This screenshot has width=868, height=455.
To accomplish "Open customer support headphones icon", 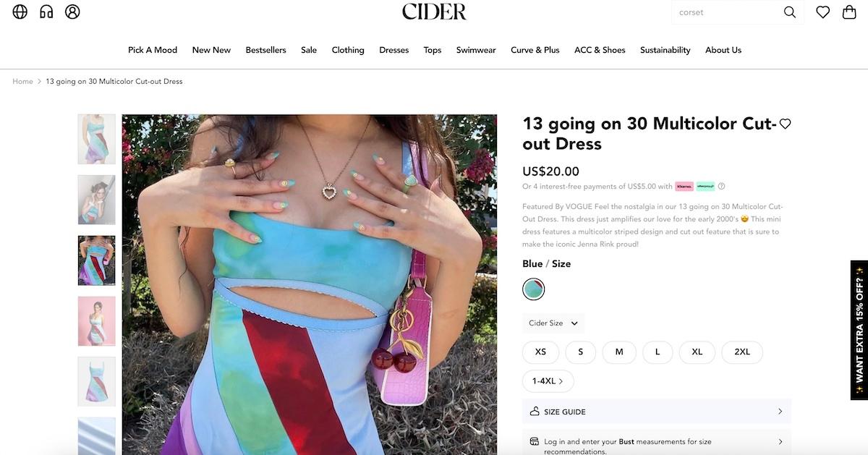I will click(x=46, y=12).
